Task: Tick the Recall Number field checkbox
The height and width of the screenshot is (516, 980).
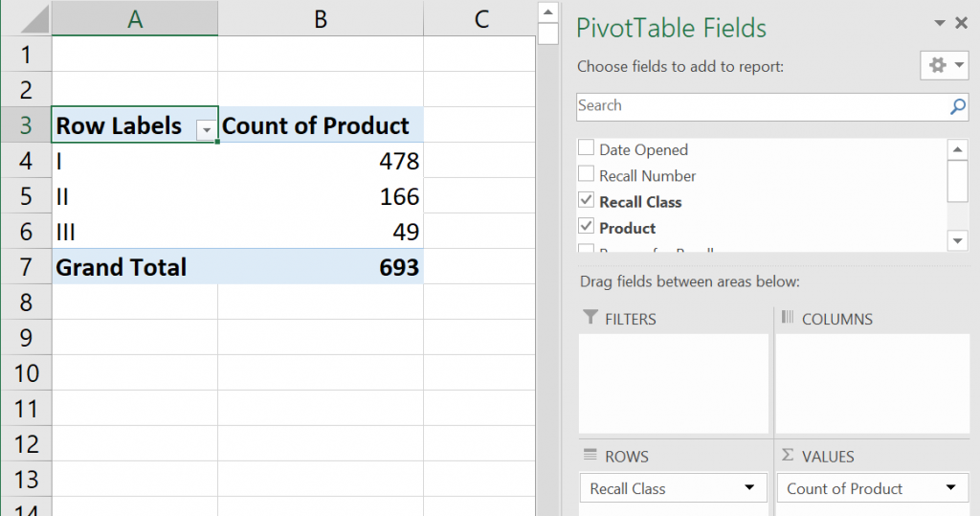Action: tap(586, 173)
